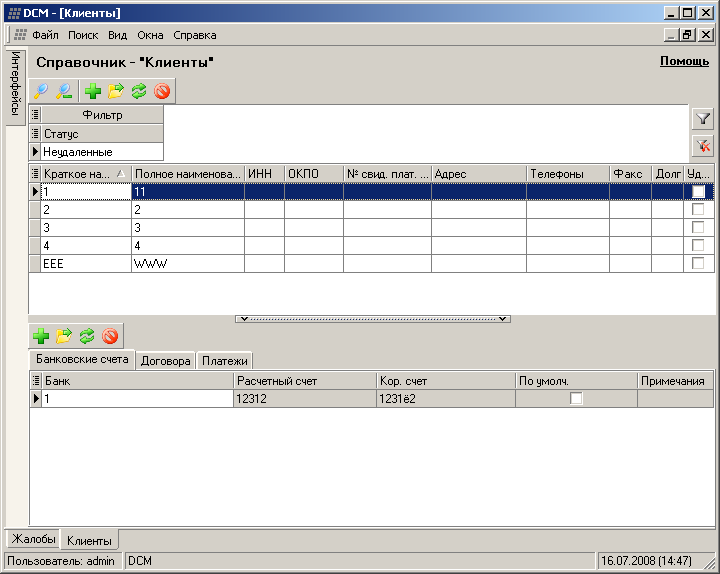Open the Неудаленные status filter value
The image size is (720, 574).
(102, 152)
